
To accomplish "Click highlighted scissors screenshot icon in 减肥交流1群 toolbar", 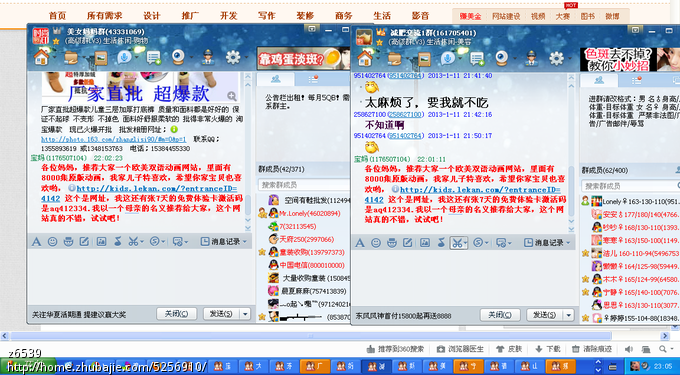I will (457, 243).
